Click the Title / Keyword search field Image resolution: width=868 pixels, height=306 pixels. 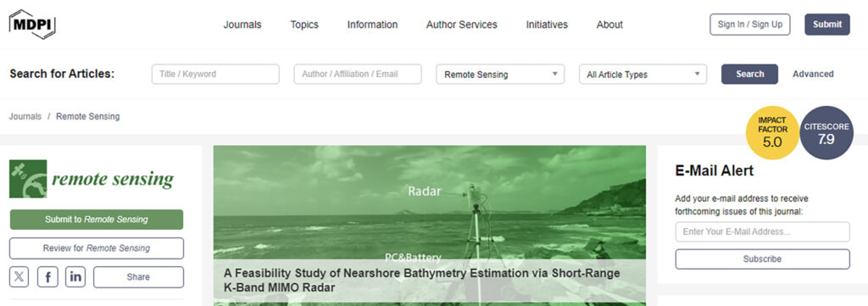(x=215, y=74)
